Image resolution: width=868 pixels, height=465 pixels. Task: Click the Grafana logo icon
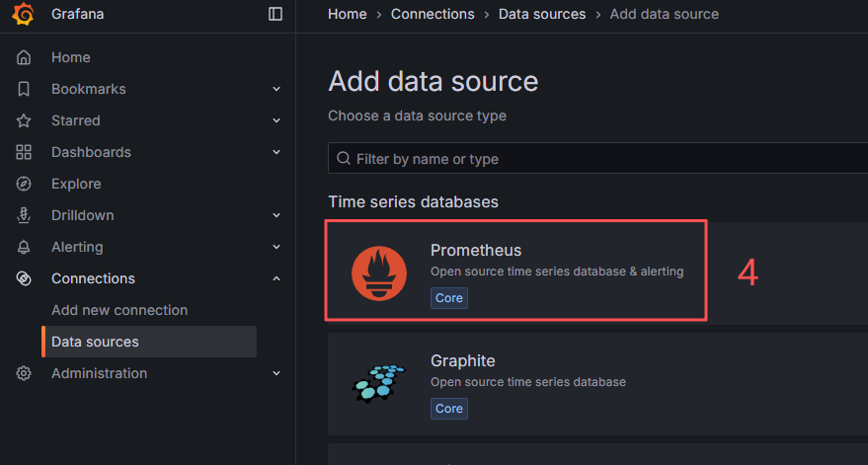[x=24, y=14]
